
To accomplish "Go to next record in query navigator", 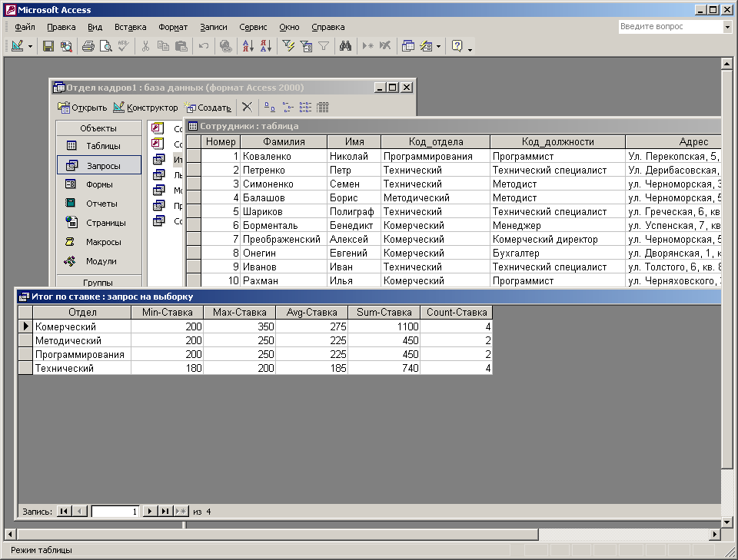I will pyautogui.click(x=150, y=511).
